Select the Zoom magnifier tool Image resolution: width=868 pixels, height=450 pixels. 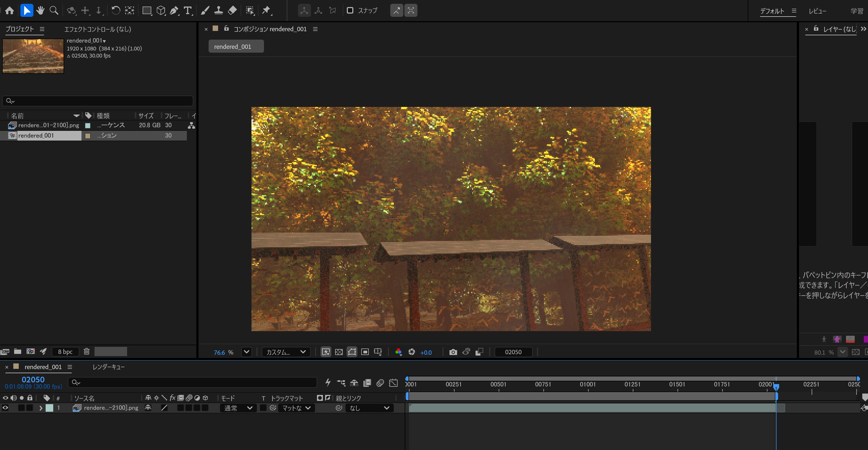click(x=54, y=10)
